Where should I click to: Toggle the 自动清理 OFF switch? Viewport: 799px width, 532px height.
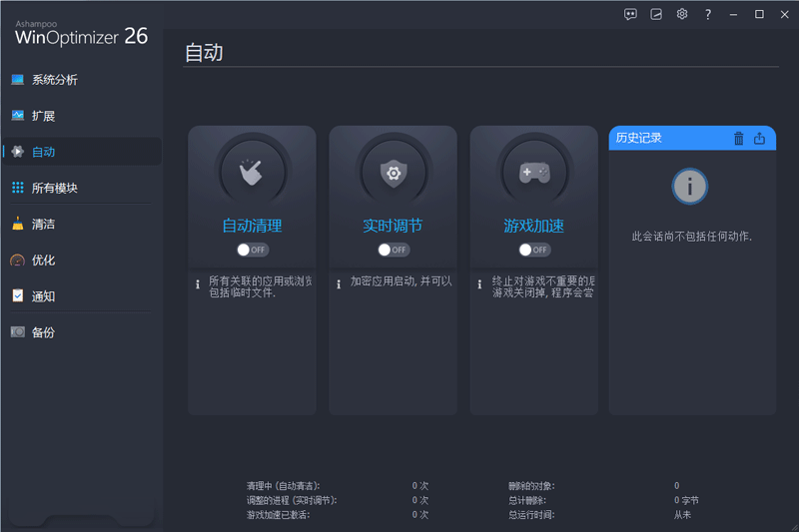coord(253,250)
